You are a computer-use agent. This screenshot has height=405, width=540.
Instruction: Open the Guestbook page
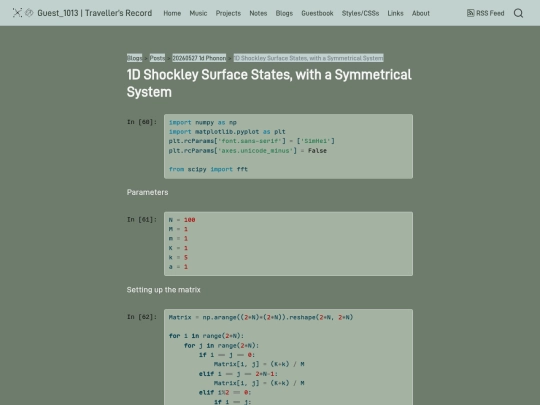pos(317,13)
